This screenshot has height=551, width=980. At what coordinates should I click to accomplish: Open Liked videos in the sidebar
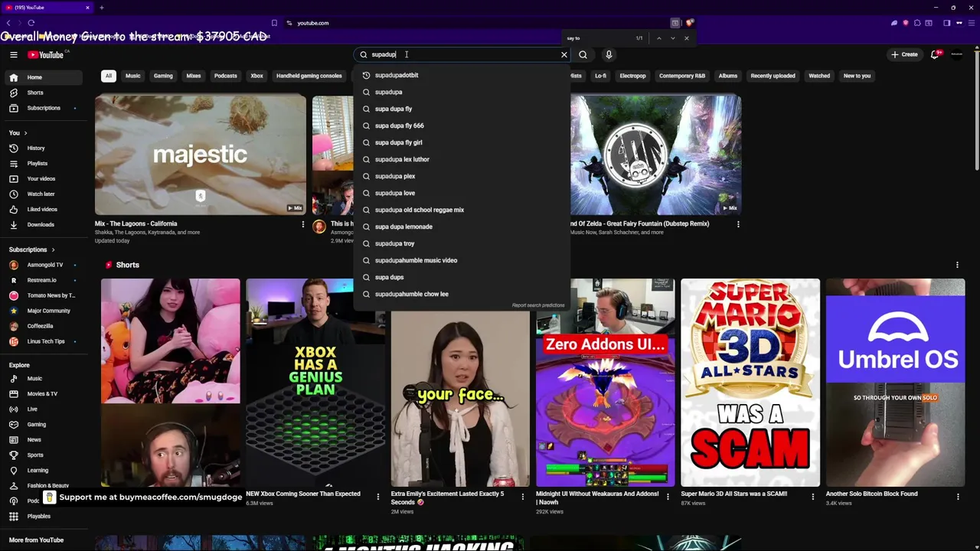point(44,209)
